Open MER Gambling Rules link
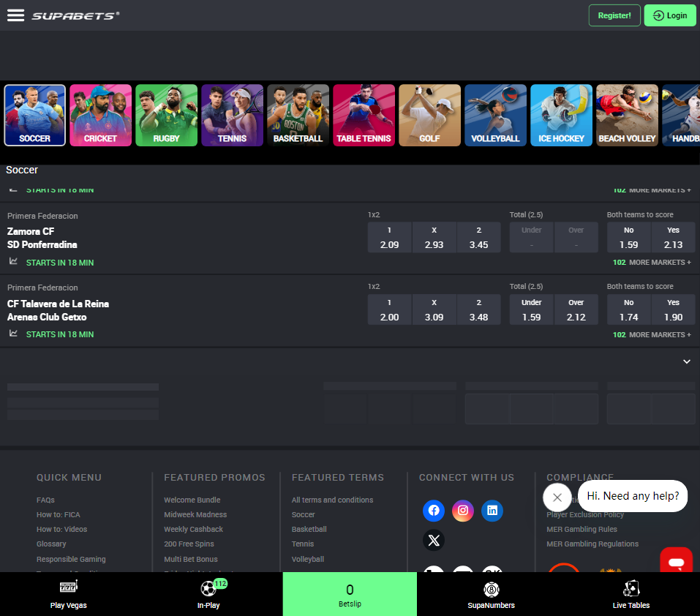The height and width of the screenshot is (616, 700). 582,530
